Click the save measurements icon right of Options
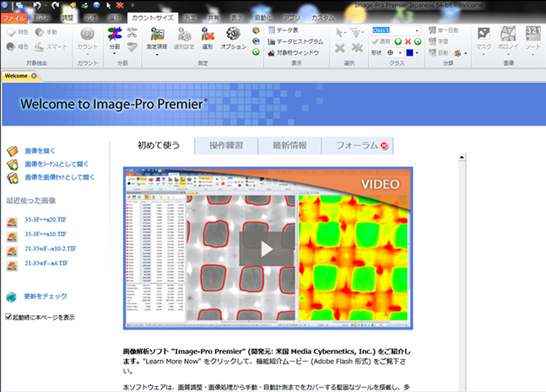Screen dimensions: 546x392 coord(256,41)
